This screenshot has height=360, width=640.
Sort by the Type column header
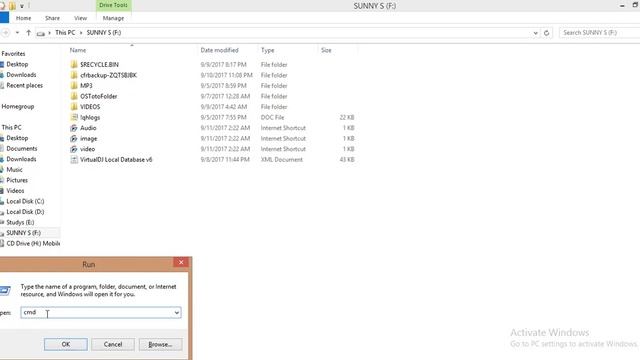coord(267,50)
